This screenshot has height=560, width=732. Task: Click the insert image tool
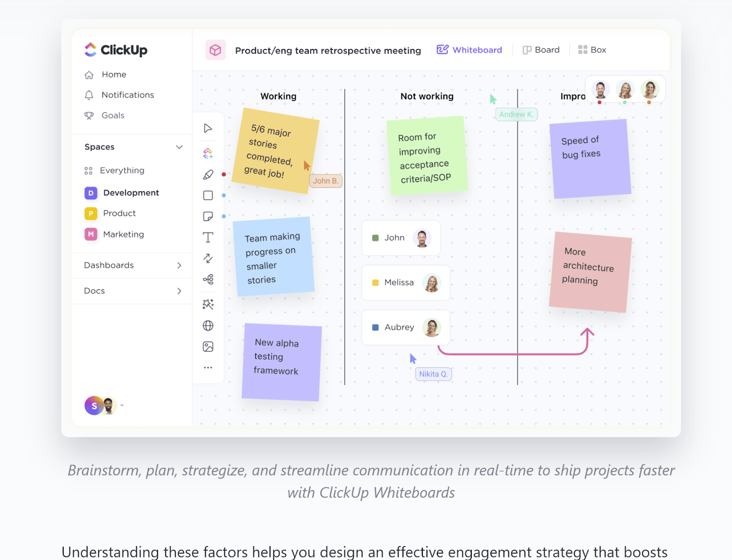click(x=208, y=347)
